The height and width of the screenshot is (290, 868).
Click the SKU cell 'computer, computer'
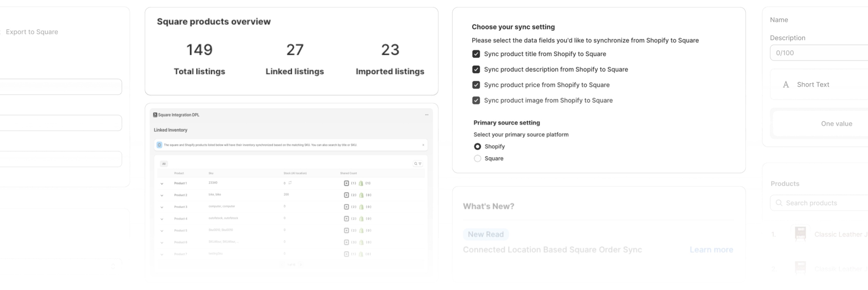(222, 206)
